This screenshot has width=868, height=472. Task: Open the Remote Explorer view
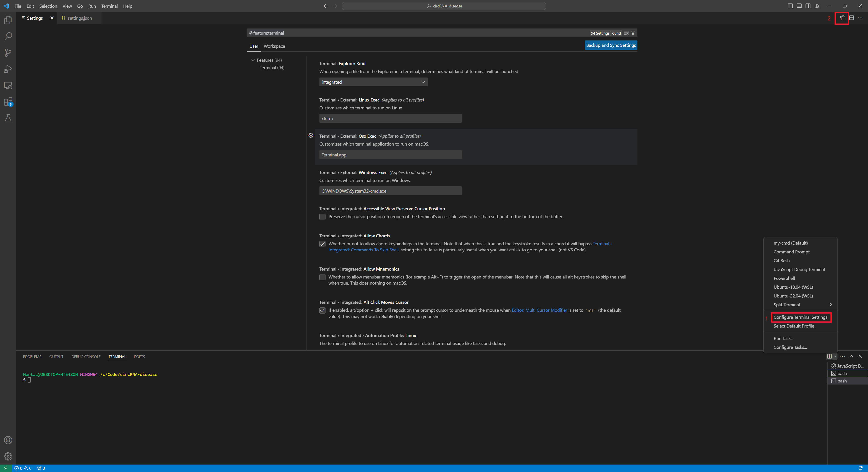pyautogui.click(x=8, y=85)
